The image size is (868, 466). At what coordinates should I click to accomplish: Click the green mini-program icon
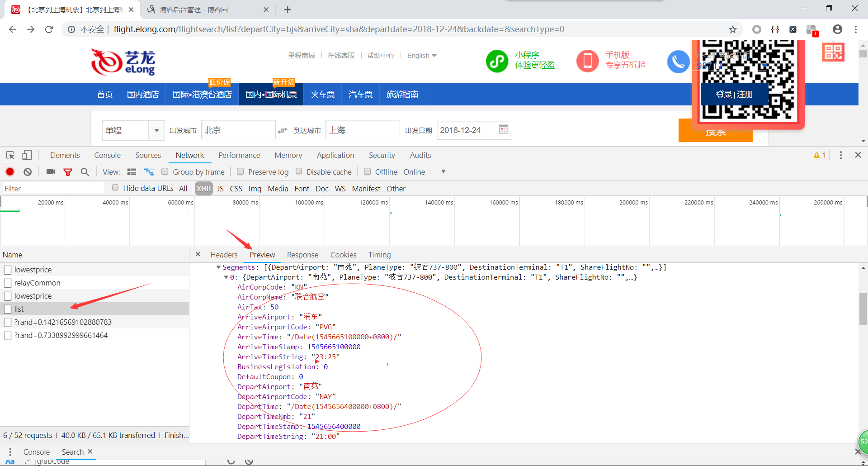pos(497,61)
